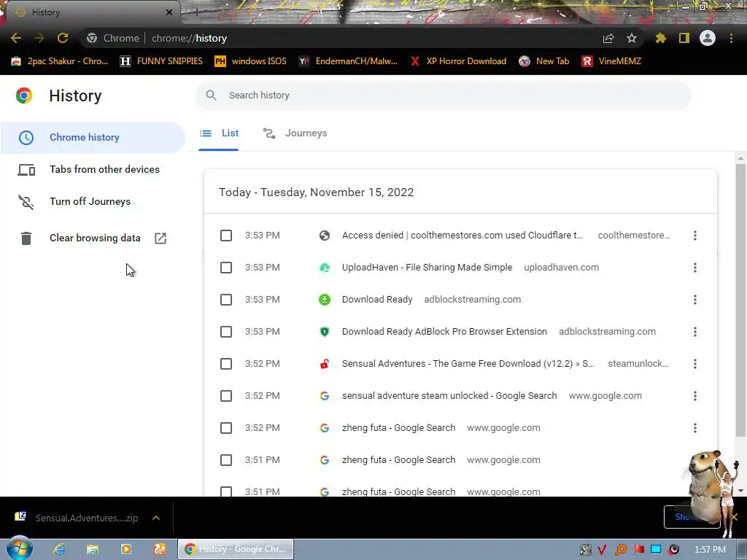Click the red flag tray icon
The height and width of the screenshot is (560, 747).
pyautogui.click(x=638, y=550)
